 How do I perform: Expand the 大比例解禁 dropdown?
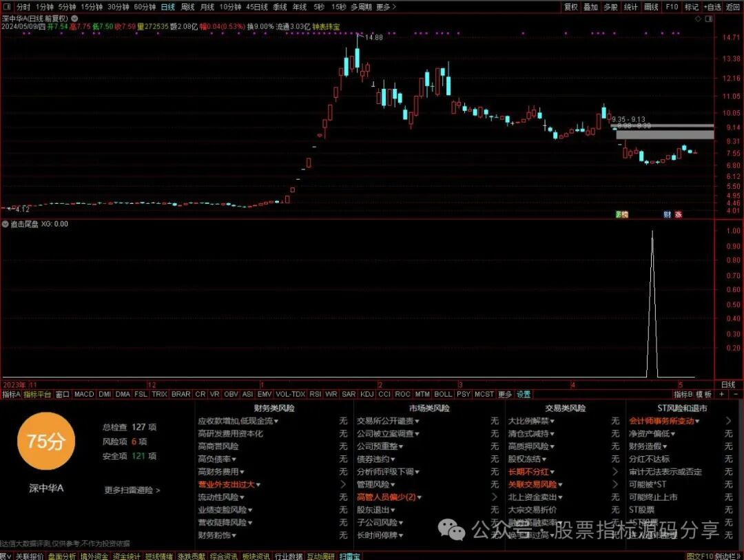[x=552, y=421]
